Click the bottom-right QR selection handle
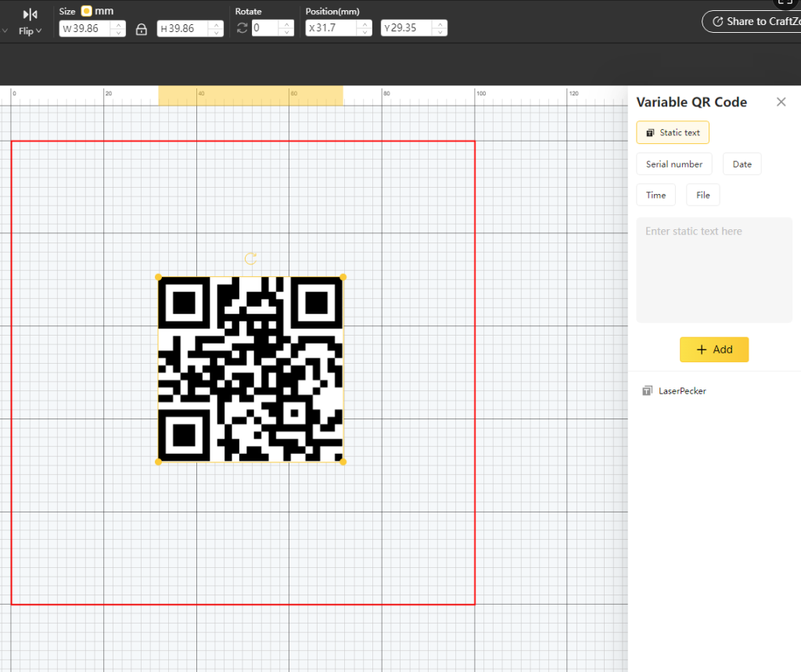The width and height of the screenshot is (801, 672). tap(343, 462)
